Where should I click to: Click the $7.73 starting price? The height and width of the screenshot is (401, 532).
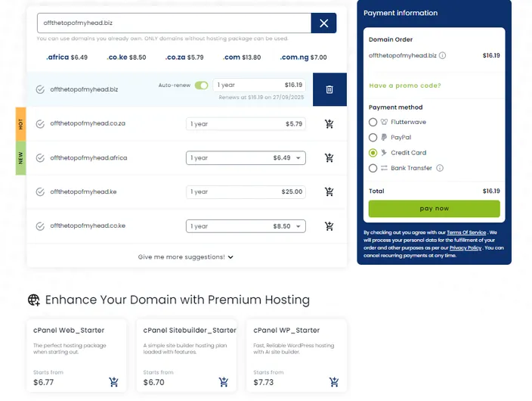pyautogui.click(x=263, y=382)
